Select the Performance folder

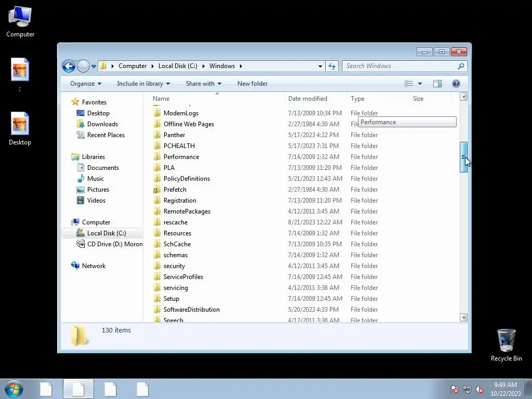181,157
